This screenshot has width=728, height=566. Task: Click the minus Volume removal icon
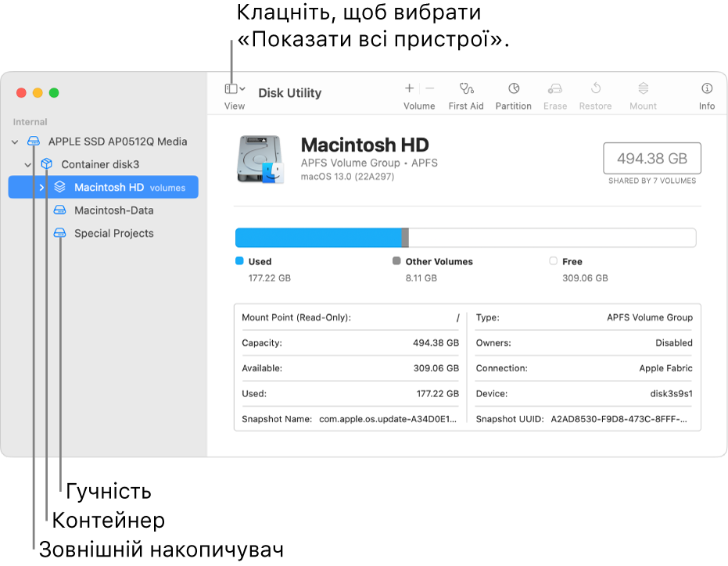429,88
